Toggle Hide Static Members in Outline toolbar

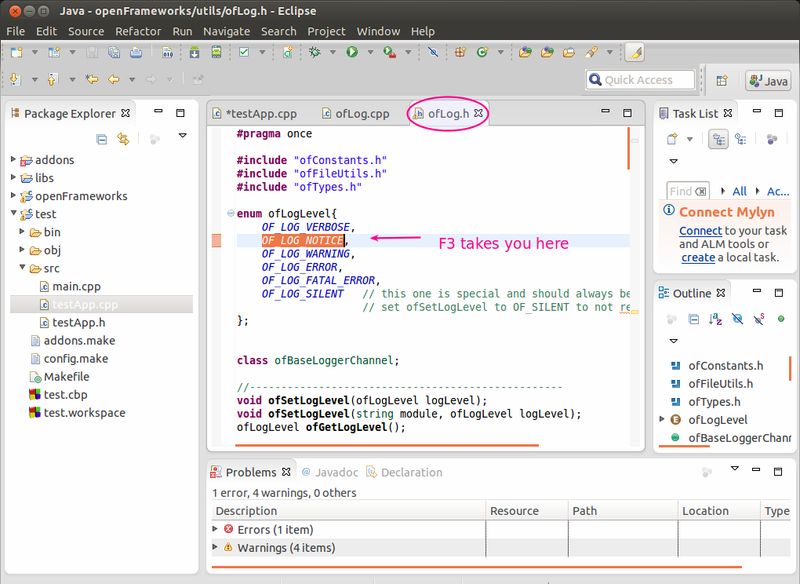pyautogui.click(x=759, y=318)
